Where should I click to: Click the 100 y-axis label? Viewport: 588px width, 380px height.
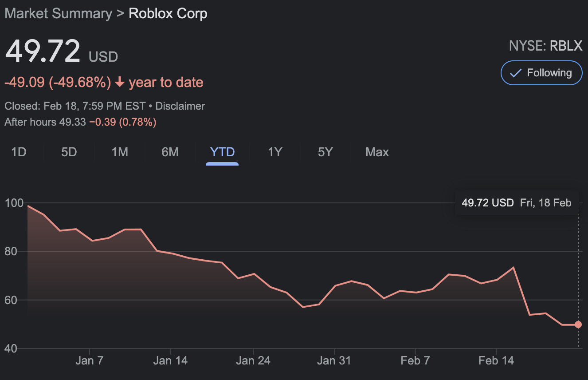[13, 203]
